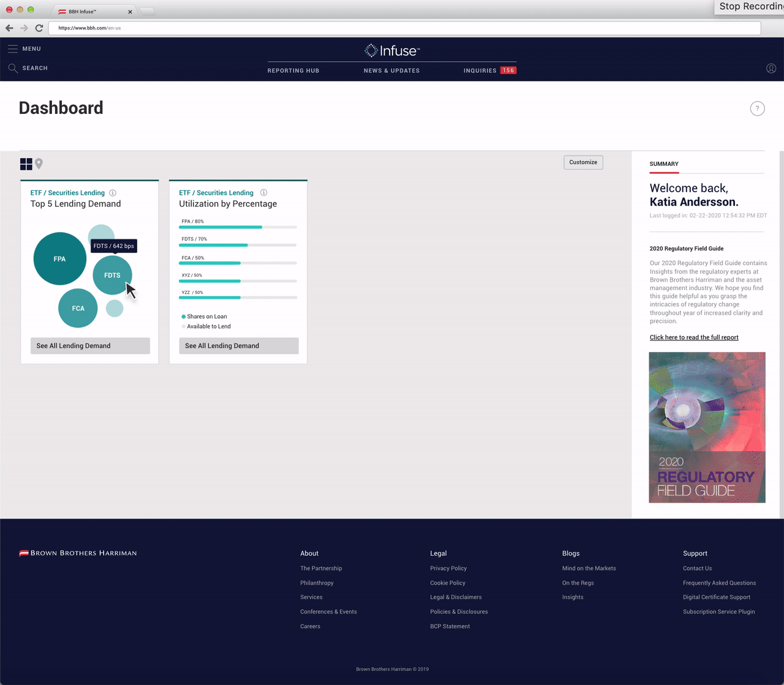
Task: Close the BBH Infuse browser tab
Action: tap(130, 12)
